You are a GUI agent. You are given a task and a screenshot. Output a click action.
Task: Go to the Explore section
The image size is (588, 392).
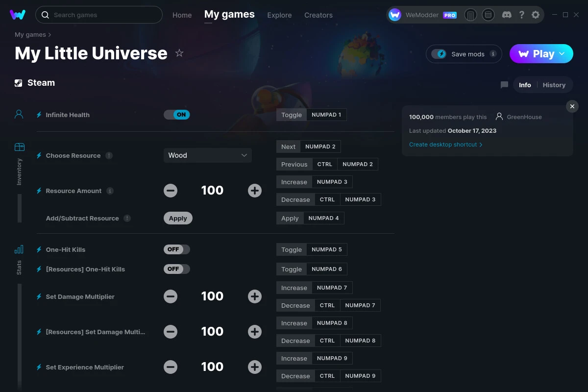[279, 15]
